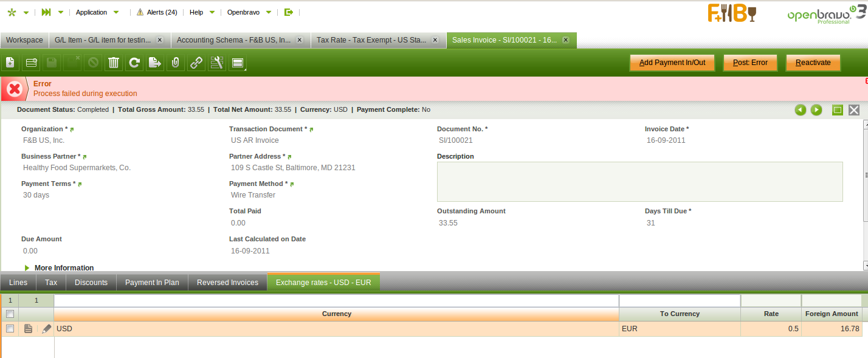This screenshot has width=868, height=358.
Task: Open Alerts (24)
Action: click(x=157, y=12)
